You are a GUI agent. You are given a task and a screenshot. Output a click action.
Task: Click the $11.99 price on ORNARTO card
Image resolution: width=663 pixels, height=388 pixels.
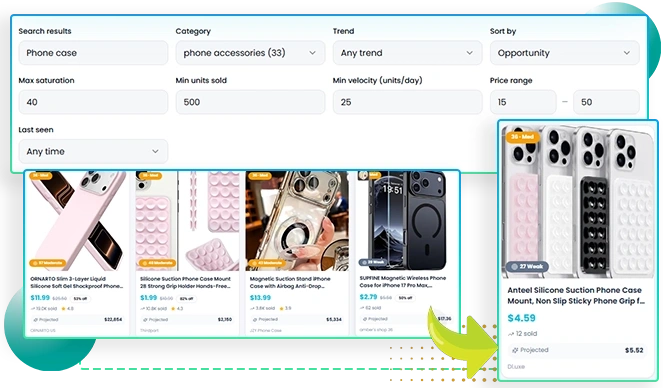point(40,298)
